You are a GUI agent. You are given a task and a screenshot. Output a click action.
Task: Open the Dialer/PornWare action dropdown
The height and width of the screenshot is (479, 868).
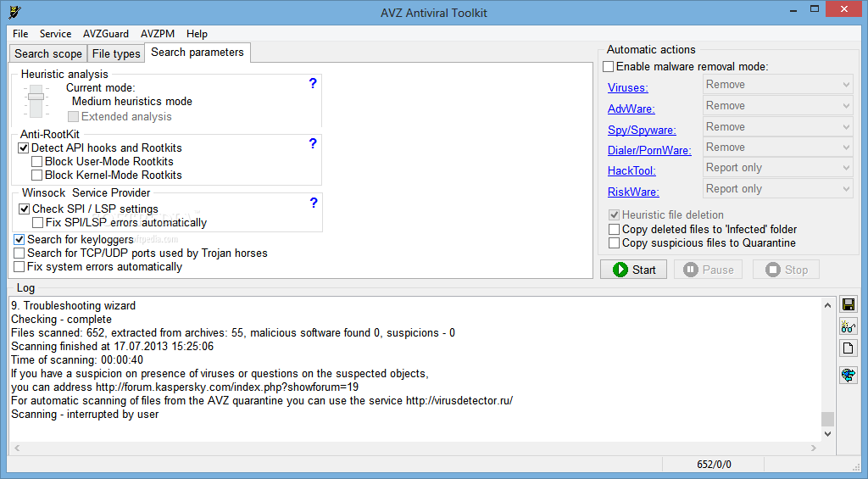click(778, 148)
